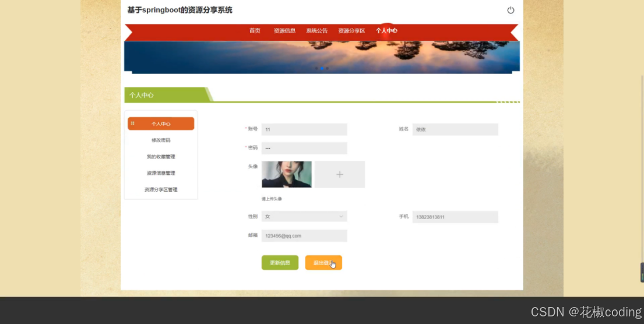Click the banner carousel image
Image resolution: width=644 pixels, height=324 pixels.
322,57
